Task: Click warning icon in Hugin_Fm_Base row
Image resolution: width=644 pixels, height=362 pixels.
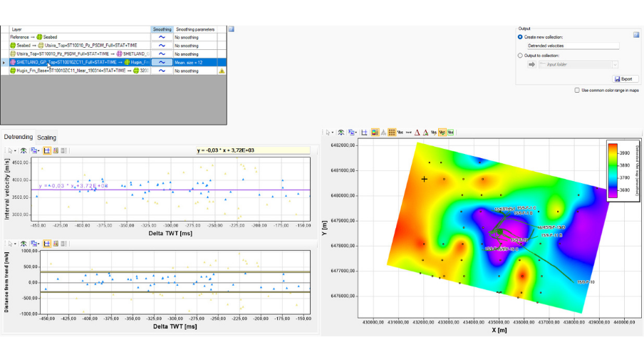Action: [222, 71]
